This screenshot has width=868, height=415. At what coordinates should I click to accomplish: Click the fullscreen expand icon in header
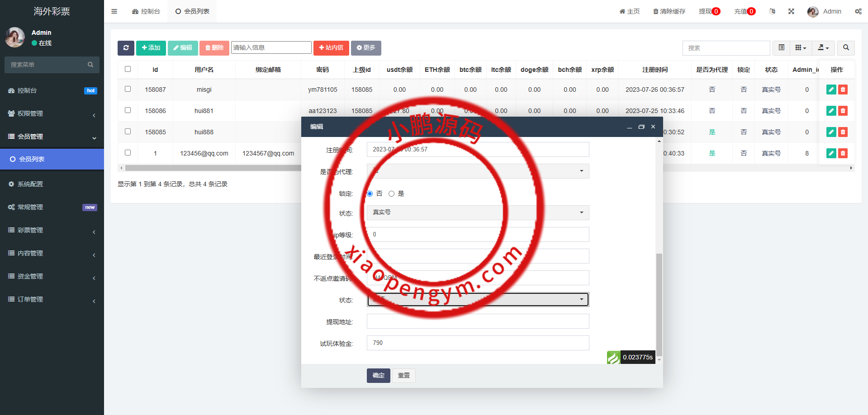[x=791, y=11]
